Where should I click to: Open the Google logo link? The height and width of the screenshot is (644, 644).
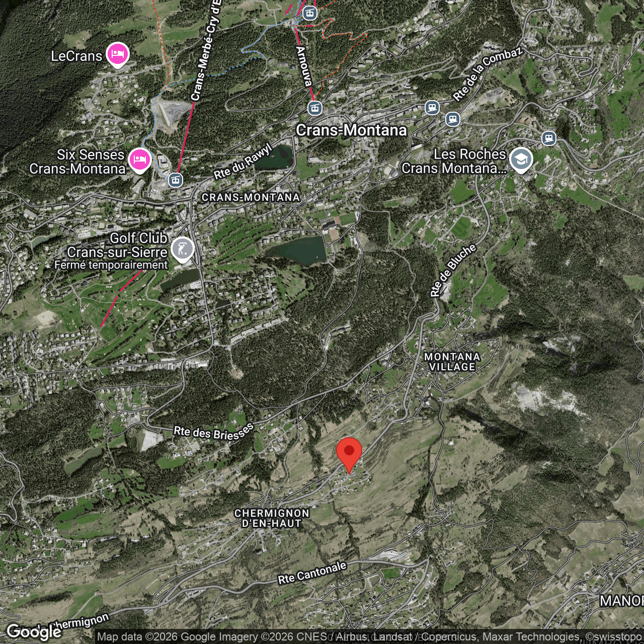[33, 631]
